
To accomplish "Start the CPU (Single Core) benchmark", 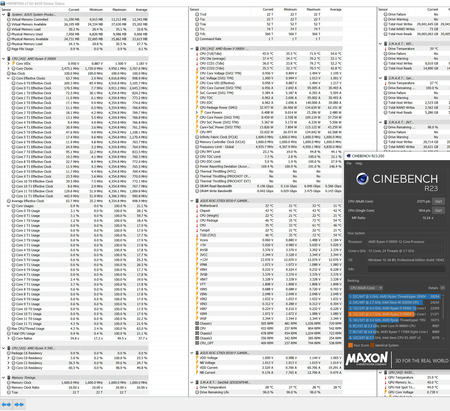I will pyautogui.click(x=438, y=210).
